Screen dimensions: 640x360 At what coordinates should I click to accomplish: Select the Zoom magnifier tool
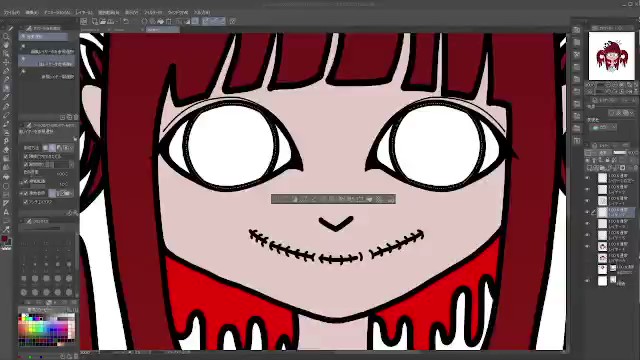point(6,37)
